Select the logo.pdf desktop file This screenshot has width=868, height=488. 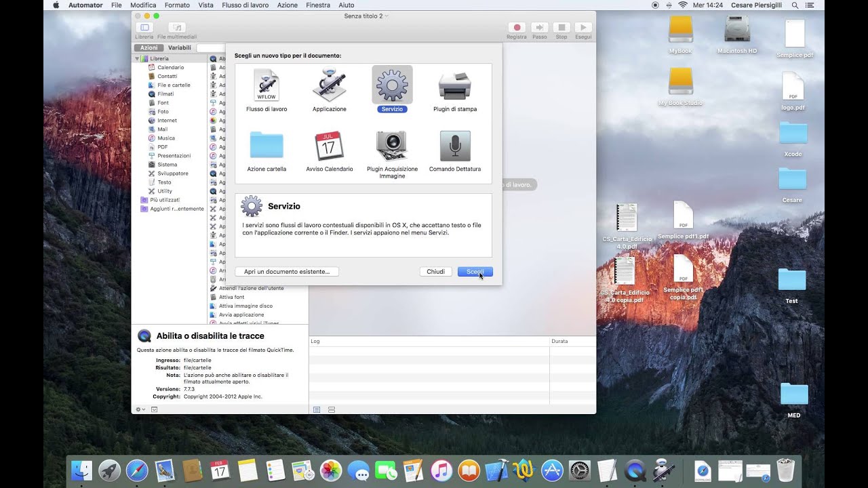793,91
